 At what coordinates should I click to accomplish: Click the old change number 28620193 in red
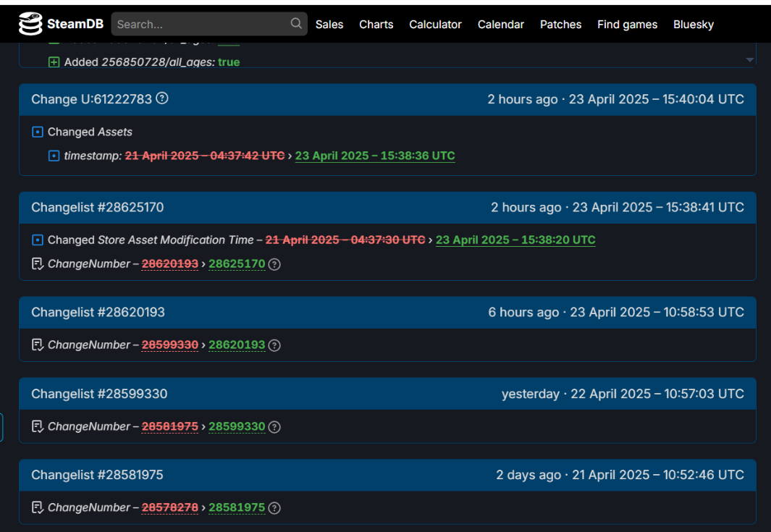tap(169, 264)
